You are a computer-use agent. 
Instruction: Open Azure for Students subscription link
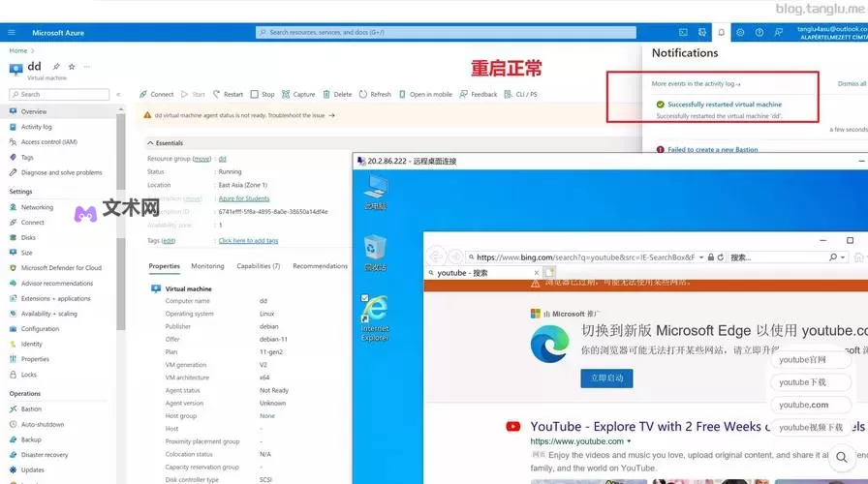point(244,198)
